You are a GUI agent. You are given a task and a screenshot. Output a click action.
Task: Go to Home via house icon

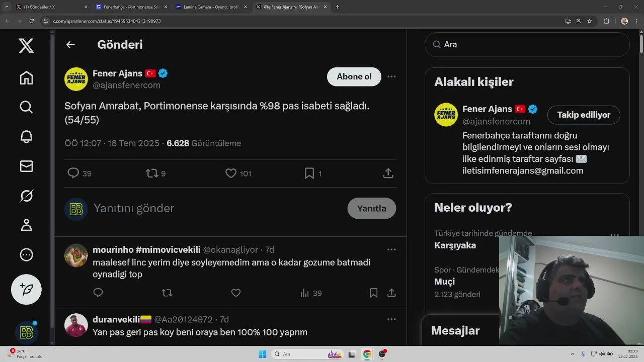pos(26,78)
